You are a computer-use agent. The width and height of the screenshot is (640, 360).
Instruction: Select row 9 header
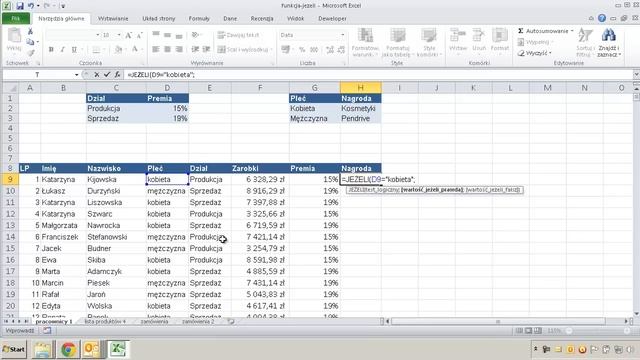tap(11, 179)
